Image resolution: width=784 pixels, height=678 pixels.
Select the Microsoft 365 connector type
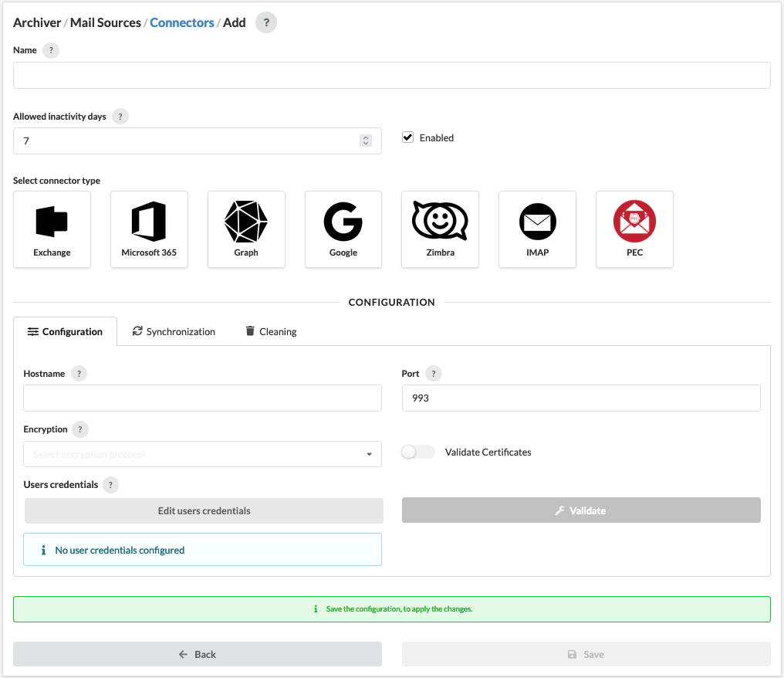pyautogui.click(x=149, y=229)
